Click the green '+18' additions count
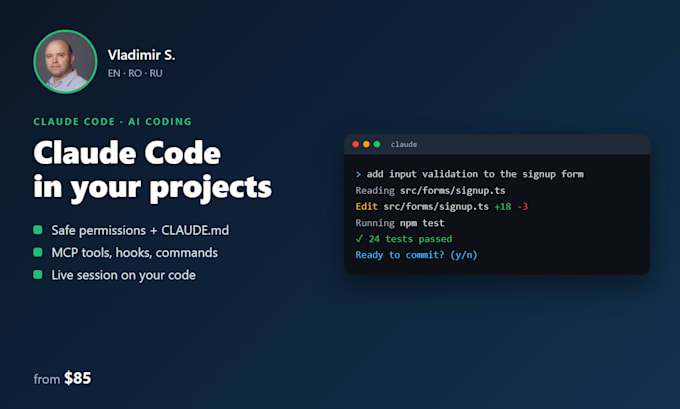680x409 pixels. [503, 206]
